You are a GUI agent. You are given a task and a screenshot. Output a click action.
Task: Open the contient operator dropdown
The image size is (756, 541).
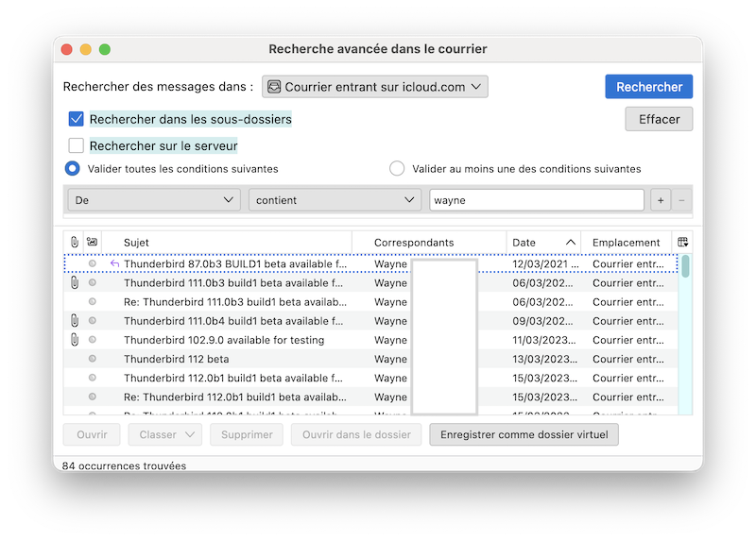(335, 200)
